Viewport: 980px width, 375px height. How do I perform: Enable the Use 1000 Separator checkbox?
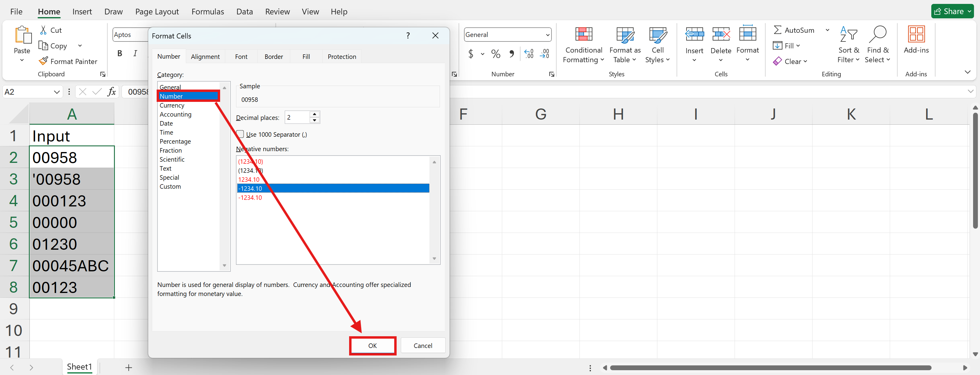pos(241,134)
